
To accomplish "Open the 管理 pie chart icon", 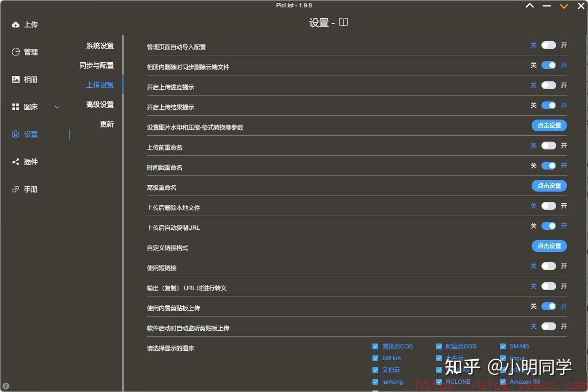I will 16,52.
